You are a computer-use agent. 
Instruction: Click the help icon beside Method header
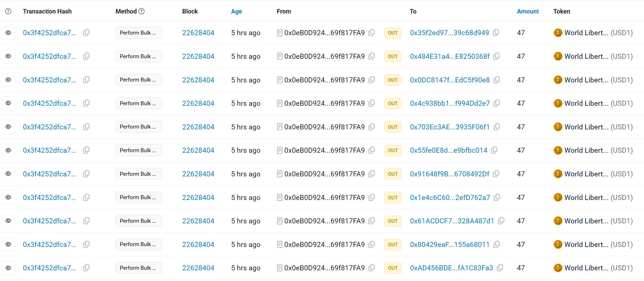tap(142, 11)
